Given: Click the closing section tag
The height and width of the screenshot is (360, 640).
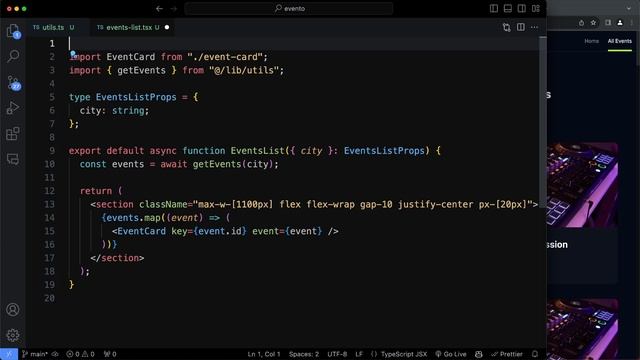Looking at the screenshot, I should (x=117, y=258).
